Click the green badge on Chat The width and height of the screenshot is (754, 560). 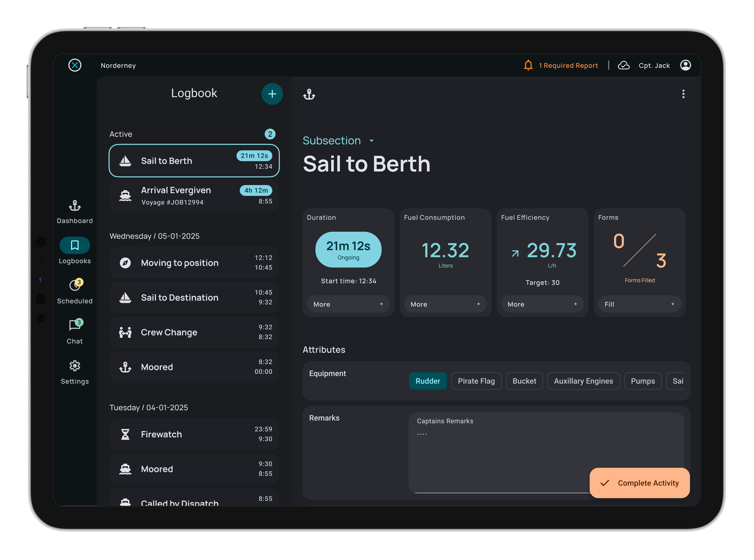click(79, 322)
